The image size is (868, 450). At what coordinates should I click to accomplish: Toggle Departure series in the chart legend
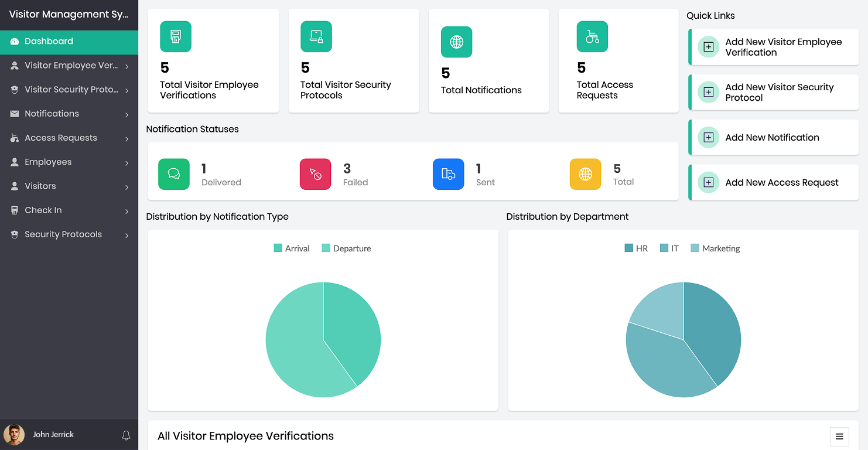tap(346, 248)
